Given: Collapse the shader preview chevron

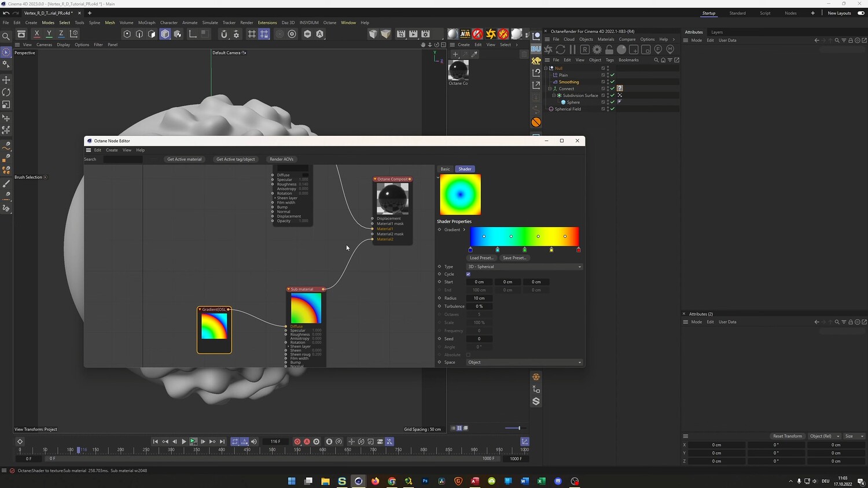Looking at the screenshot, I should (x=438, y=177).
